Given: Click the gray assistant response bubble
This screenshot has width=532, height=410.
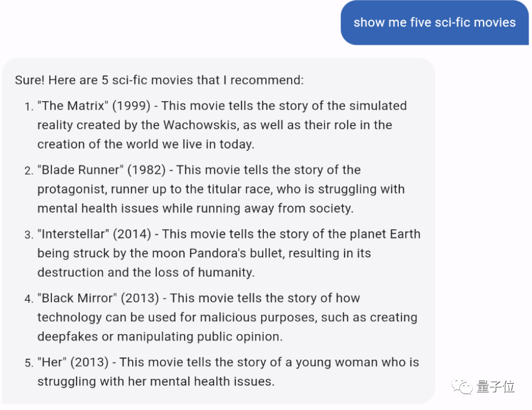Looking at the screenshot, I should 218,231.
